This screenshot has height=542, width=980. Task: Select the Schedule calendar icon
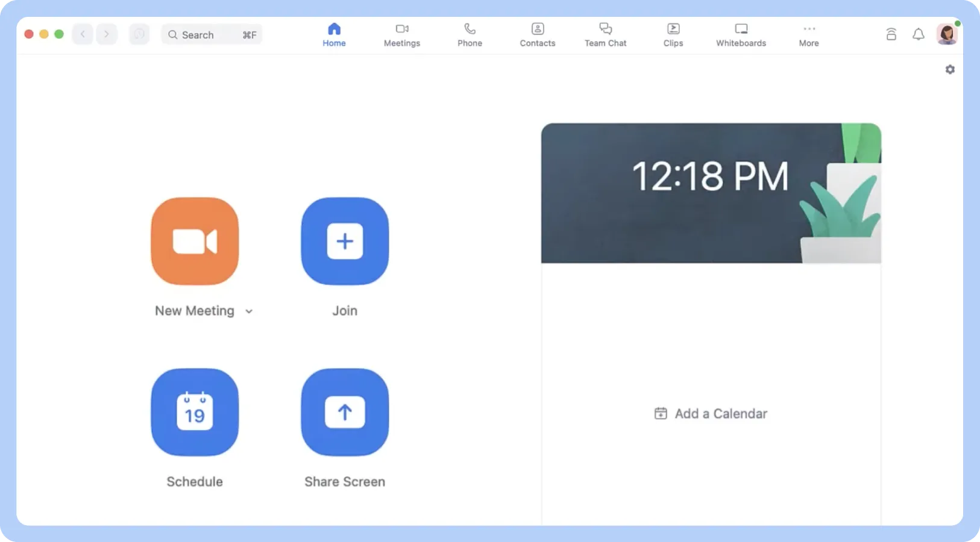pyautogui.click(x=194, y=412)
